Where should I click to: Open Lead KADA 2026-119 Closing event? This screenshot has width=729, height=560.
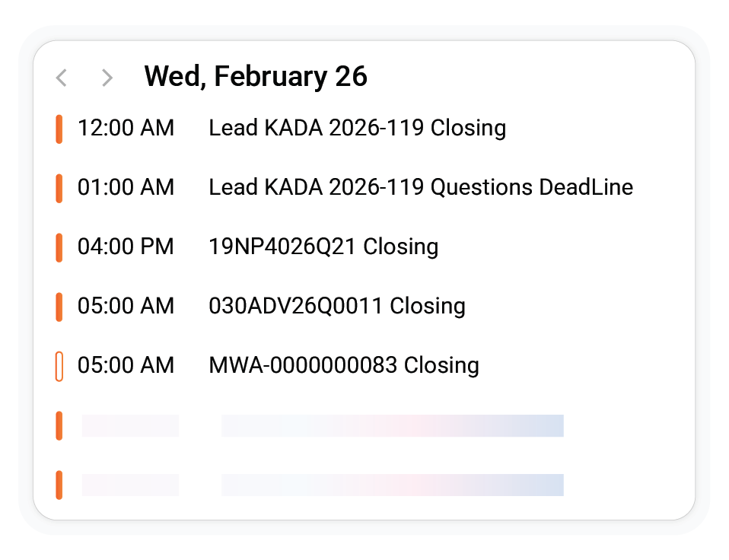pyautogui.click(x=357, y=128)
